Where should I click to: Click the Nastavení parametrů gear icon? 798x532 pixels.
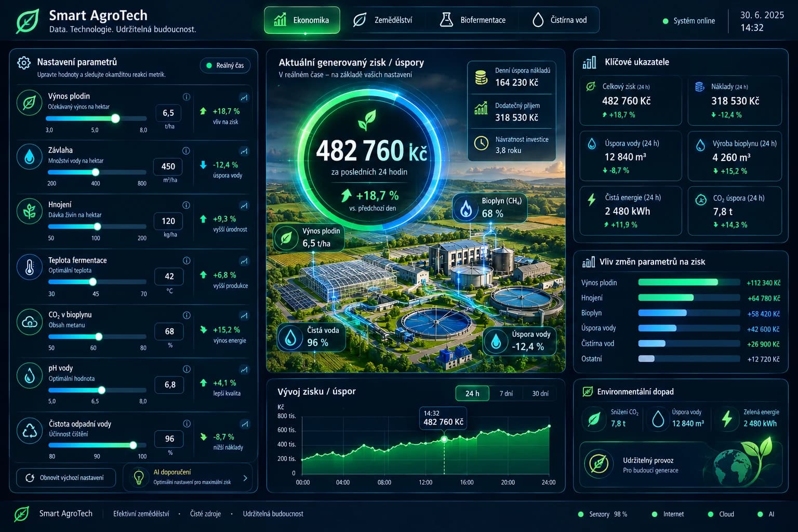pos(23,63)
